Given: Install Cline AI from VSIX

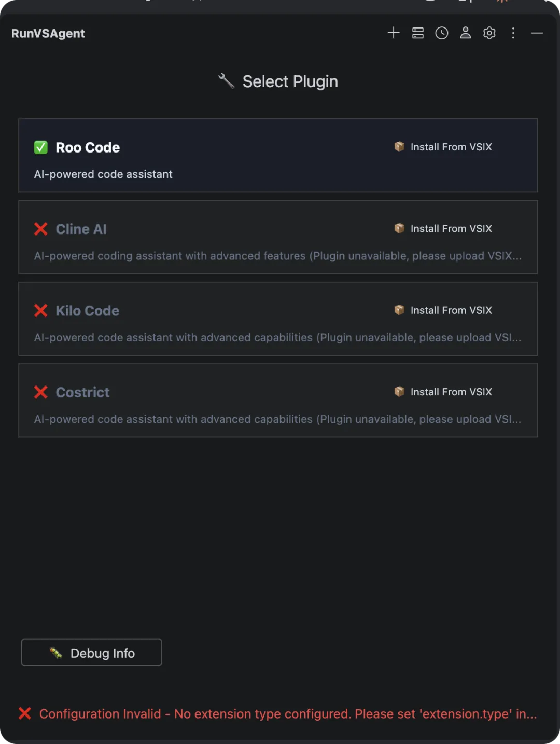Looking at the screenshot, I should (x=443, y=228).
